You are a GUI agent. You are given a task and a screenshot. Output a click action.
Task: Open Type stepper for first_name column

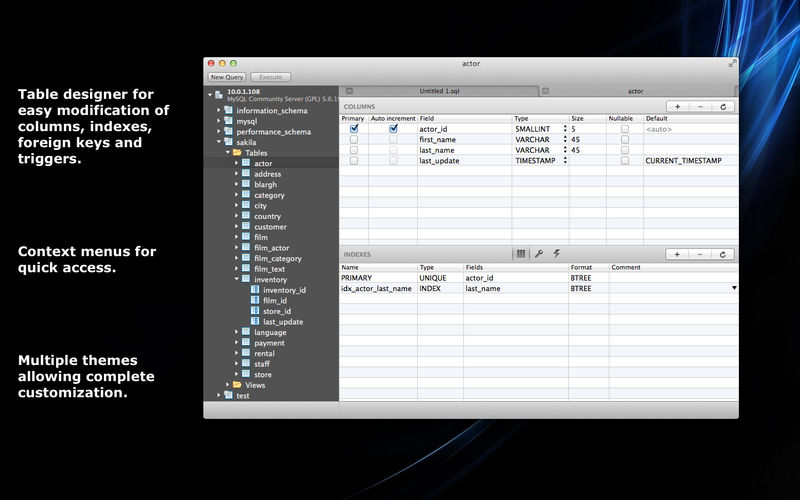pos(565,140)
